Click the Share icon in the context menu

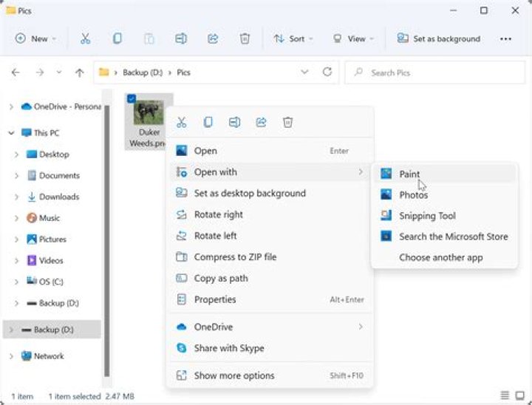coord(262,122)
